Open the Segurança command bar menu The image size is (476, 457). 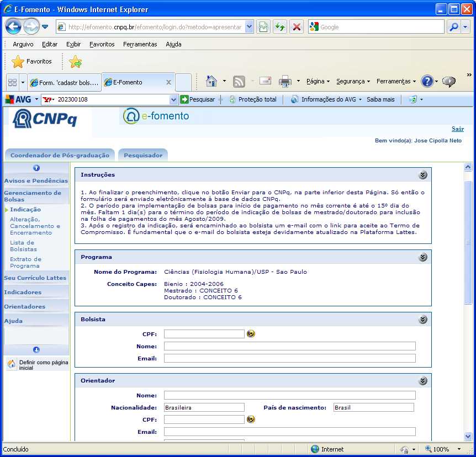tap(353, 81)
